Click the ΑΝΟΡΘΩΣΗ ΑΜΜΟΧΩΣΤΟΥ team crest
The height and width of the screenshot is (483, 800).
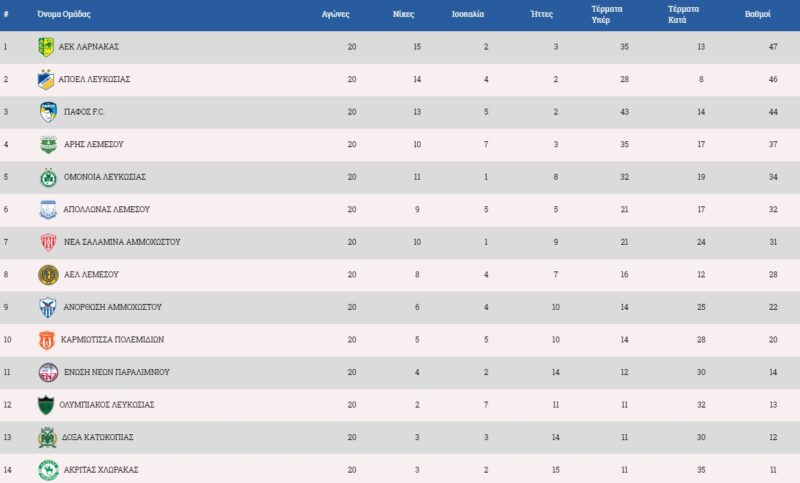pyautogui.click(x=47, y=308)
